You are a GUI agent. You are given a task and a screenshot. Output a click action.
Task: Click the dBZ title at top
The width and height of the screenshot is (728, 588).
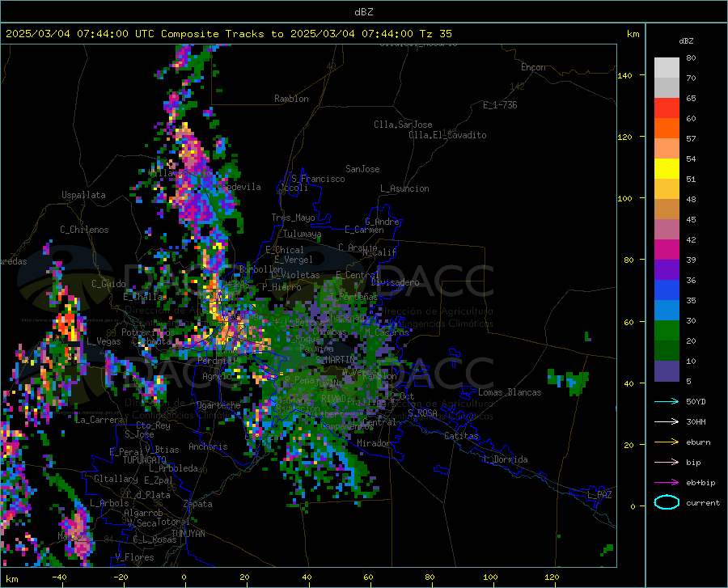[363, 12]
